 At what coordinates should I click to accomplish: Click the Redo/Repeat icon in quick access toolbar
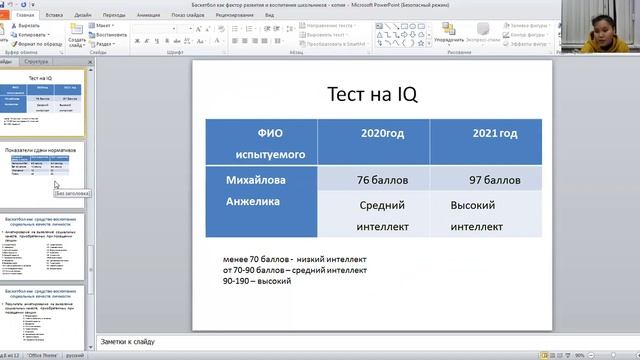coord(23,5)
